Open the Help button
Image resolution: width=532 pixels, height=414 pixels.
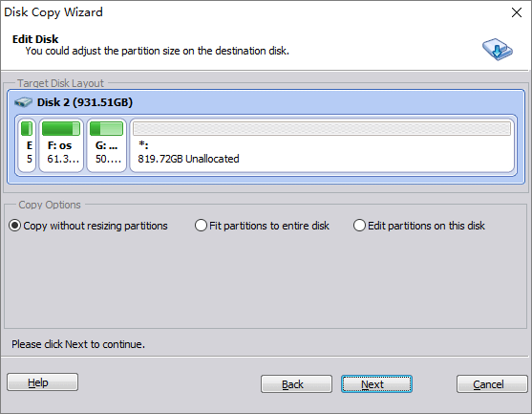42,382
